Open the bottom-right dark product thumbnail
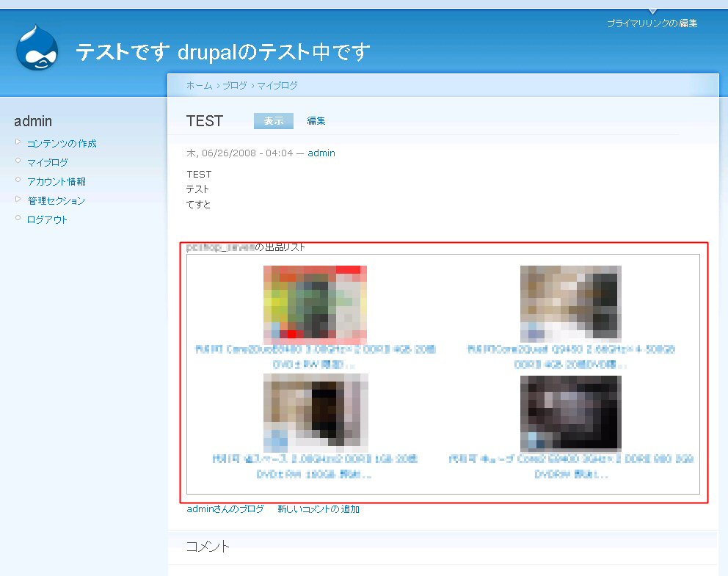The width and height of the screenshot is (728, 576). [571, 414]
